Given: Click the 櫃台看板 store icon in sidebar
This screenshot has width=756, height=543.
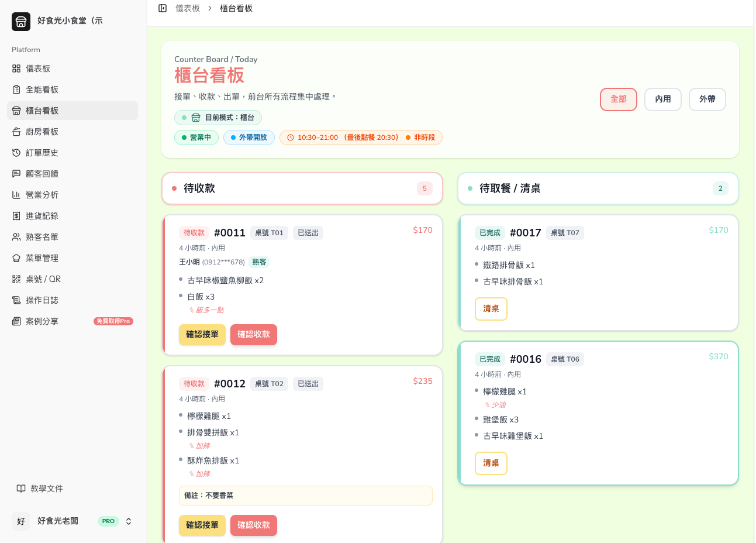Looking at the screenshot, I should pyautogui.click(x=16, y=111).
